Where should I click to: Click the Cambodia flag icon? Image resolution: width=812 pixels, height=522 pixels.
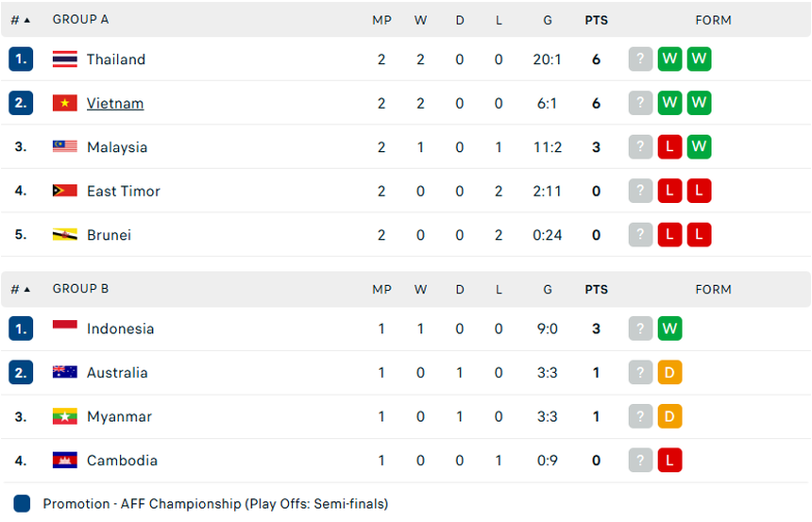(x=64, y=461)
